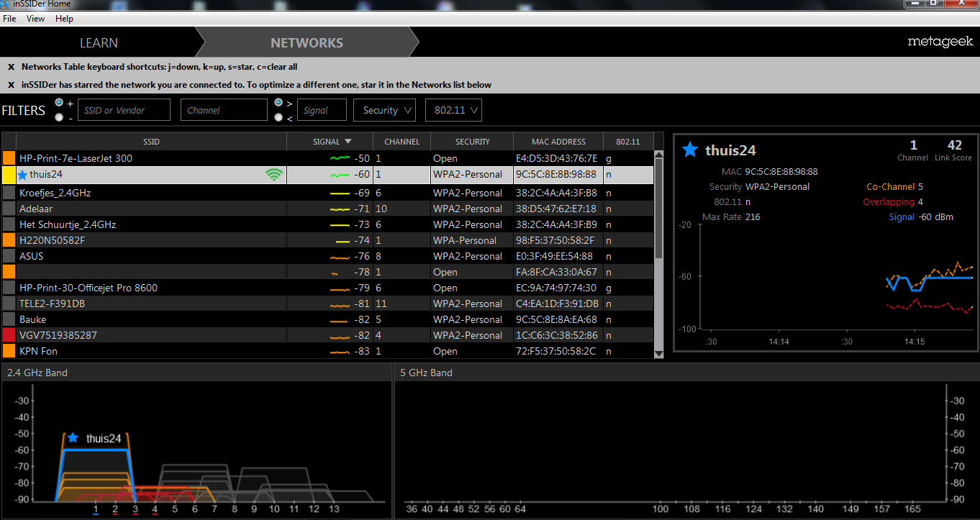The height and width of the screenshot is (520, 980).
Task: Dismiss the 'inSSIDer has starred the network' notice
Action: point(12,85)
